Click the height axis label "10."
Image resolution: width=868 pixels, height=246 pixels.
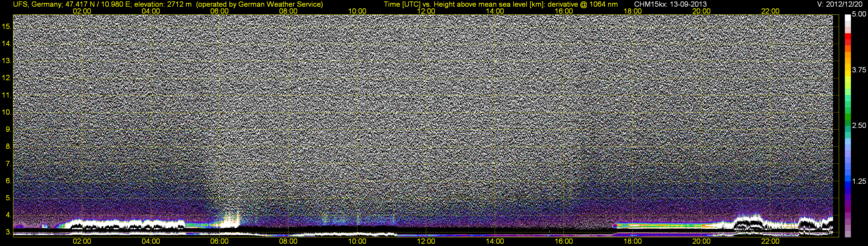(7, 112)
